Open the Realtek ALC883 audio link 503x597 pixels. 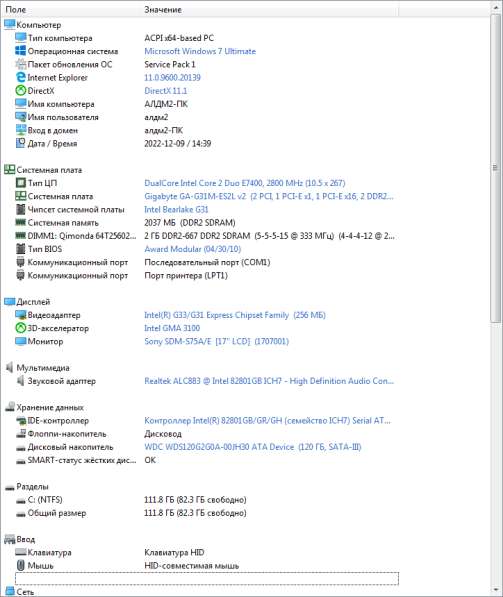pos(269,381)
